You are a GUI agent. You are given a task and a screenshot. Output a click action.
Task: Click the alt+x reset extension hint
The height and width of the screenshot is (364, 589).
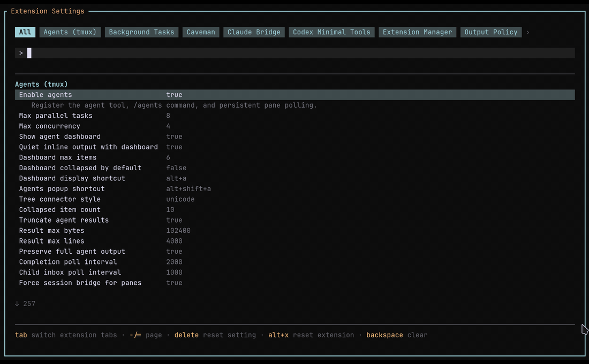(x=311, y=335)
